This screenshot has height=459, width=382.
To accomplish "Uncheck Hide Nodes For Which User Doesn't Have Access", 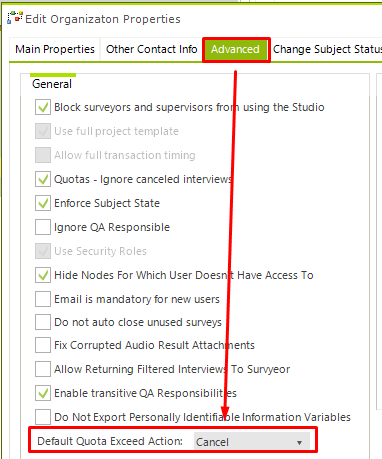I will tap(43, 275).
